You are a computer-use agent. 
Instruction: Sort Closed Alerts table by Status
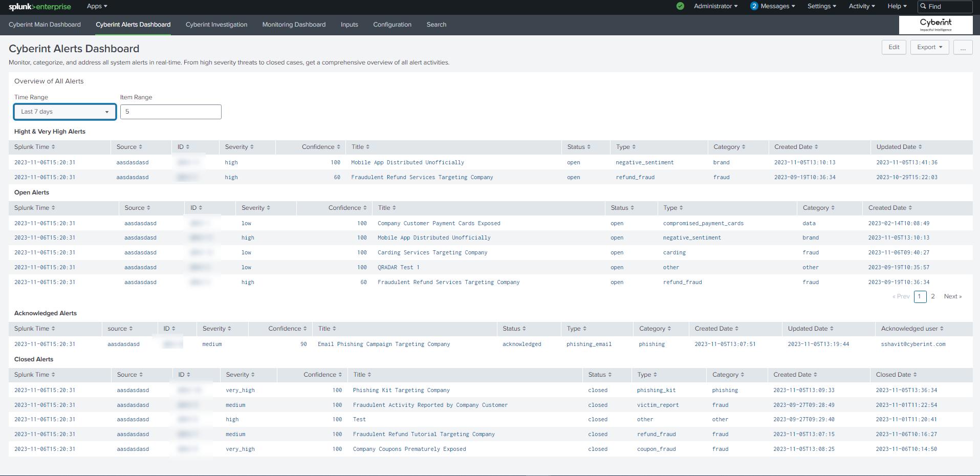600,375
